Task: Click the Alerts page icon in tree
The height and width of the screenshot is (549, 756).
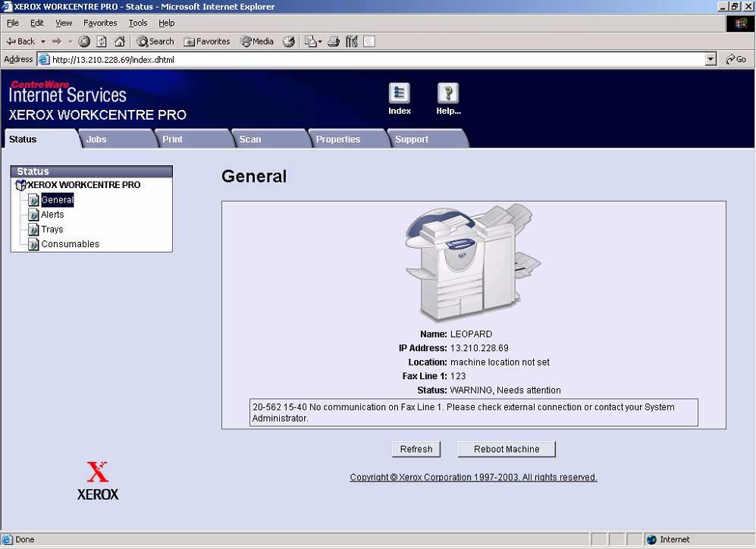Action: (33, 215)
